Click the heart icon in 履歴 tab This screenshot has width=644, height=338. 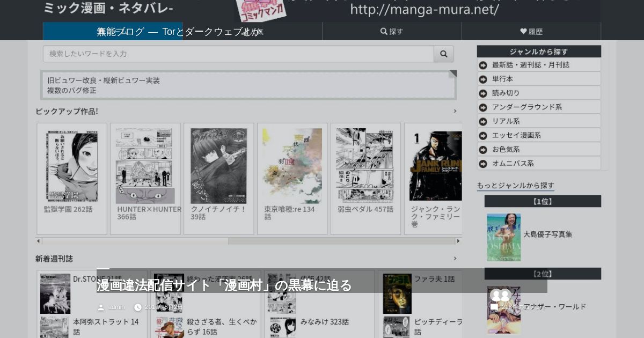point(523,31)
